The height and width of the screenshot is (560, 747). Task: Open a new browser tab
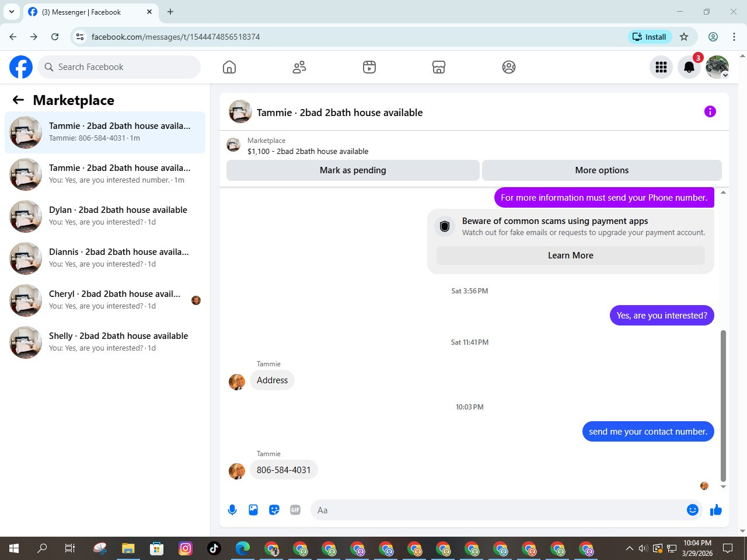[170, 12]
